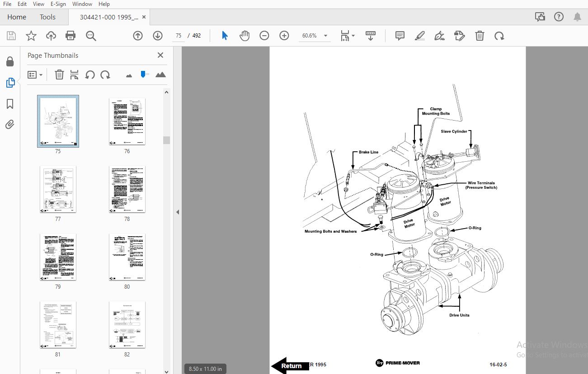This screenshot has width=588, height=374.
Task: Open the File menu
Action: click(7, 4)
